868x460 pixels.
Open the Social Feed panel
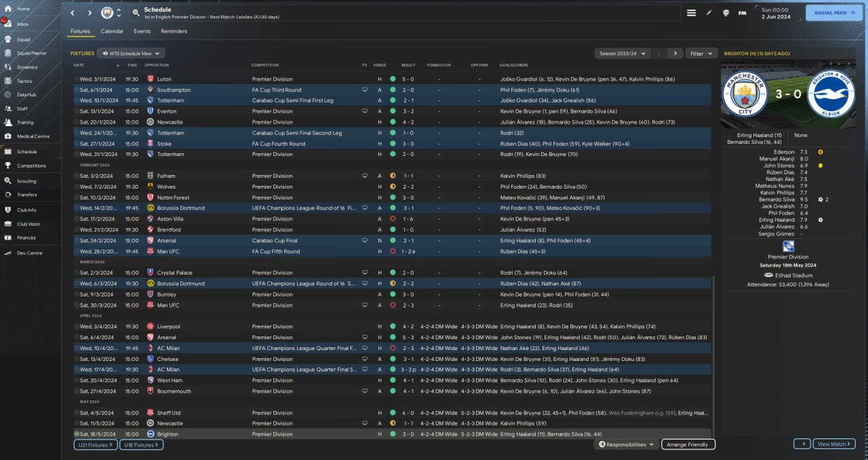pyautogui.click(x=833, y=13)
